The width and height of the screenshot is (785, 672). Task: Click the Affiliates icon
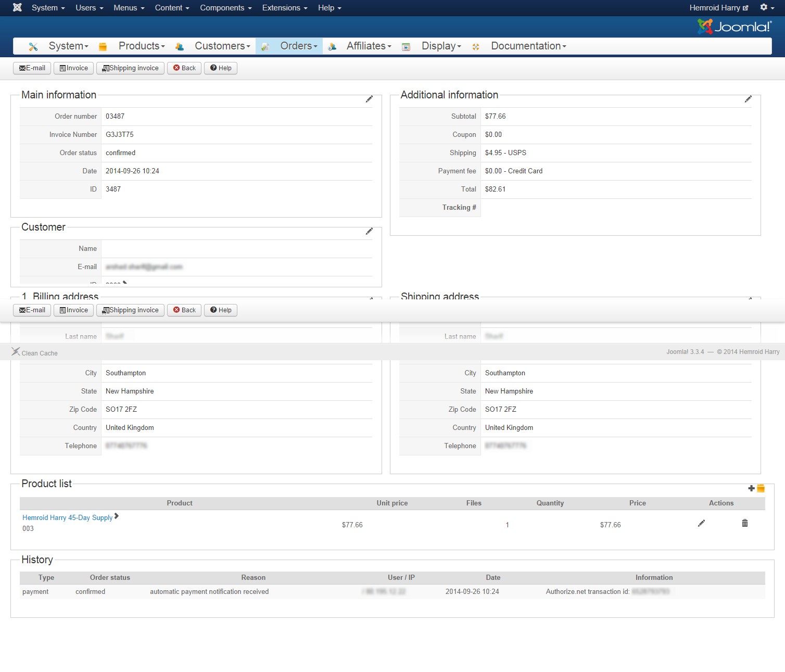click(x=332, y=47)
